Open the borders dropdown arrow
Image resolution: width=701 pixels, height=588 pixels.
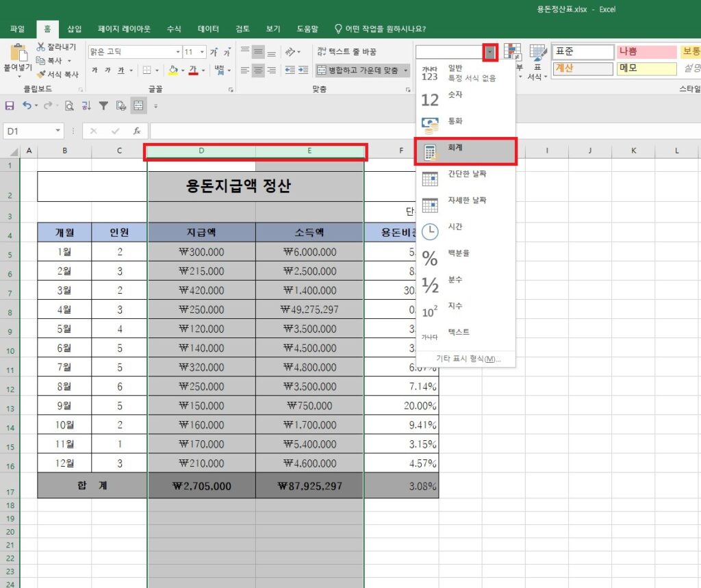[x=157, y=71]
